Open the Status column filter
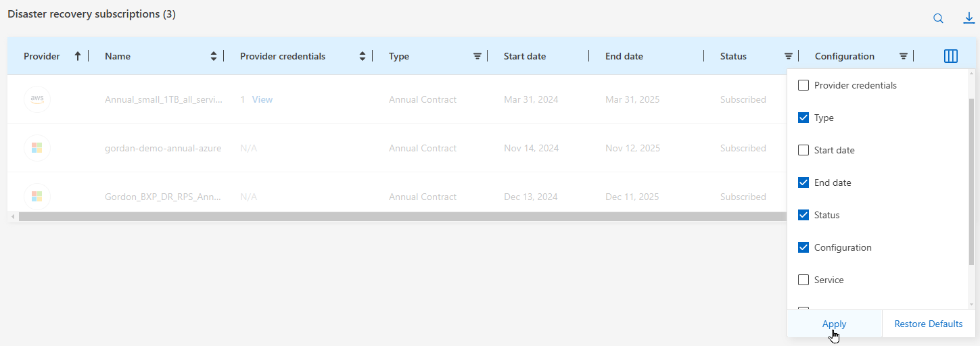The width and height of the screenshot is (980, 346). pos(789,56)
